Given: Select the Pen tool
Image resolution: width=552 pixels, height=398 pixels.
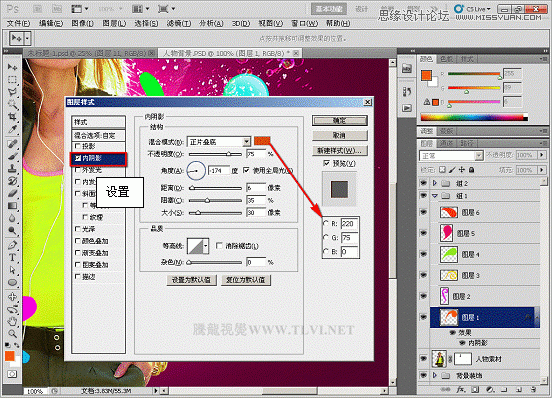Looking at the screenshot, I should [x=12, y=245].
